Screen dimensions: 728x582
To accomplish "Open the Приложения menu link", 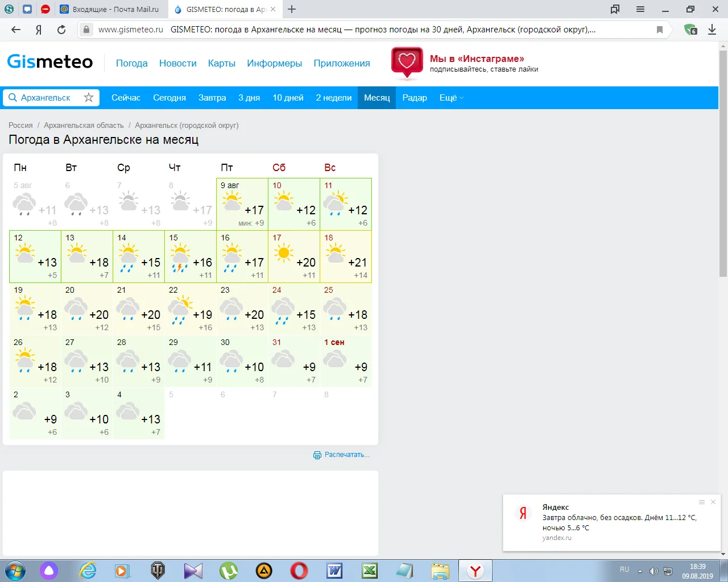I will pos(342,63).
